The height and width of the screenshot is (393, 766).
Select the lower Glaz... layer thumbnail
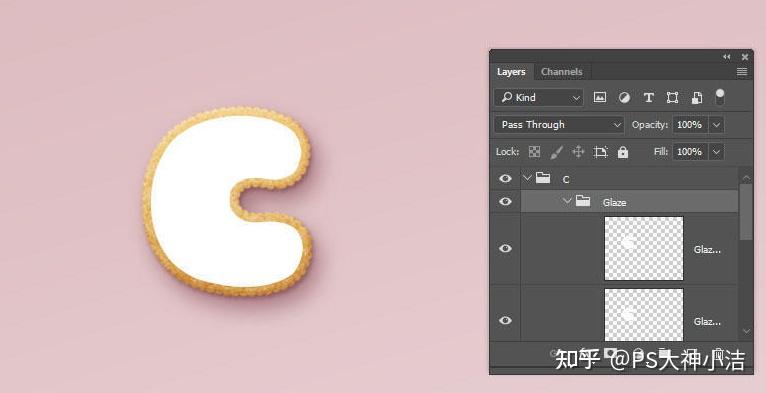coord(644,314)
